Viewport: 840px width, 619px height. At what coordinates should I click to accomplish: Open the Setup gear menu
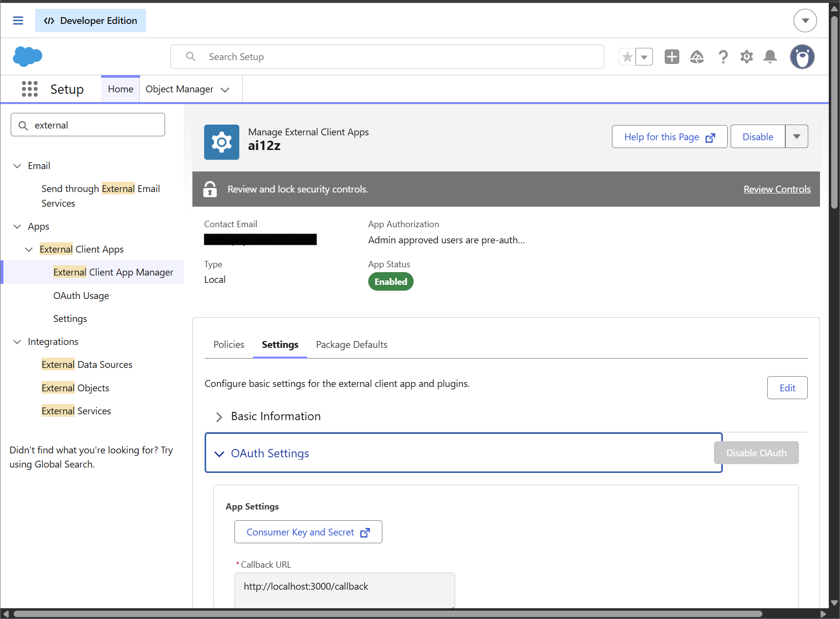click(747, 57)
